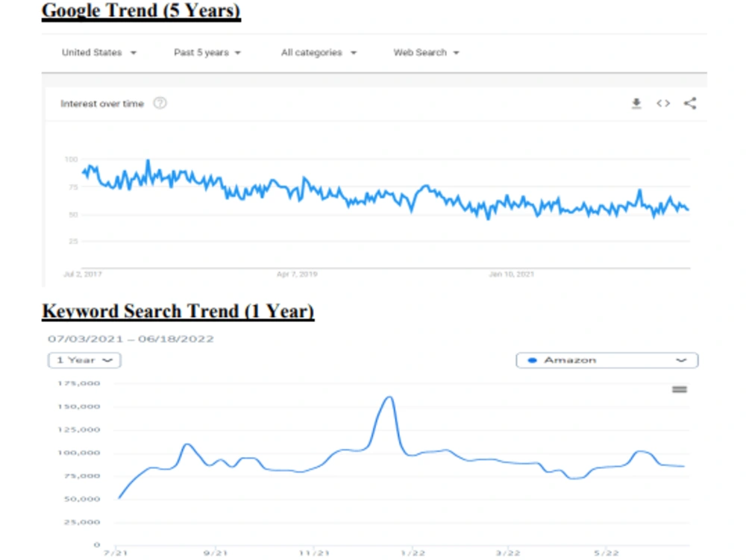The height and width of the screenshot is (560, 746).
Task: Click the Interest over time label
Action: coord(101,104)
